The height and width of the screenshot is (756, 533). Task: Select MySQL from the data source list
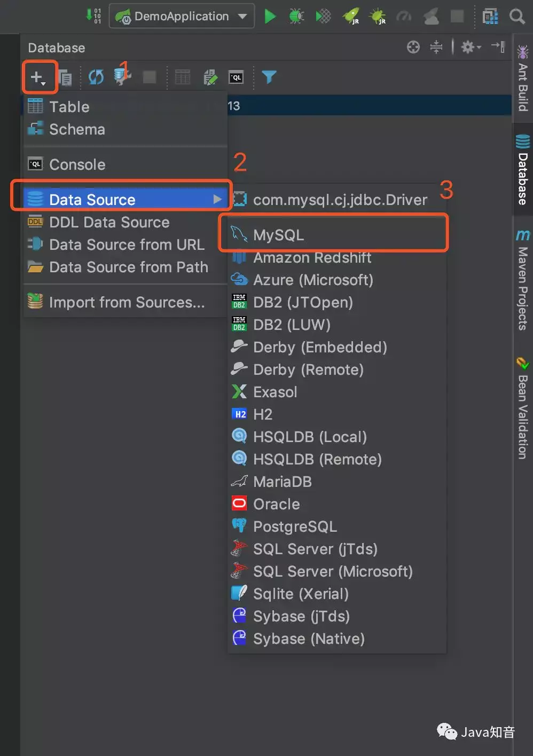click(x=279, y=235)
